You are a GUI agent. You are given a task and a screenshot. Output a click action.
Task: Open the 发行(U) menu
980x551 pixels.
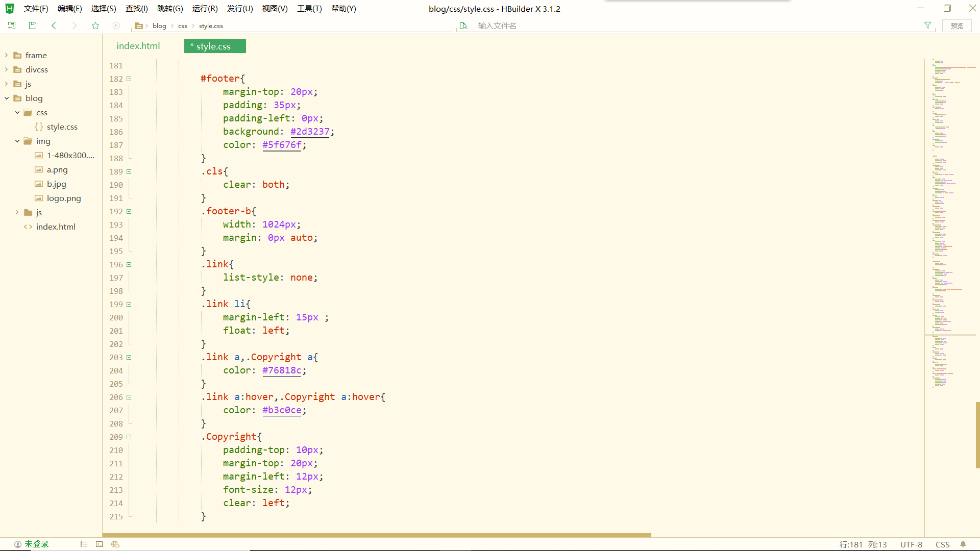pos(240,9)
